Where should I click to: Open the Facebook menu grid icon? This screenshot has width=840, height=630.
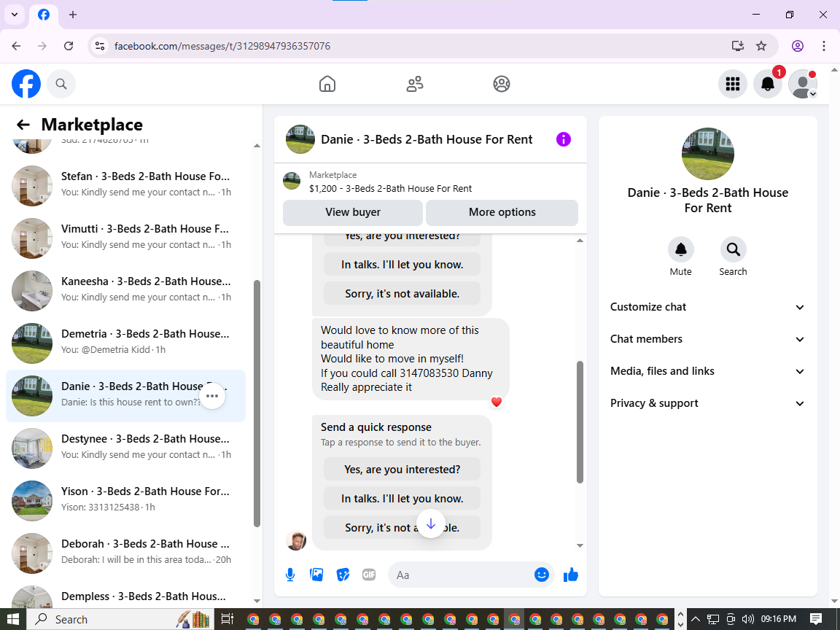click(x=732, y=84)
